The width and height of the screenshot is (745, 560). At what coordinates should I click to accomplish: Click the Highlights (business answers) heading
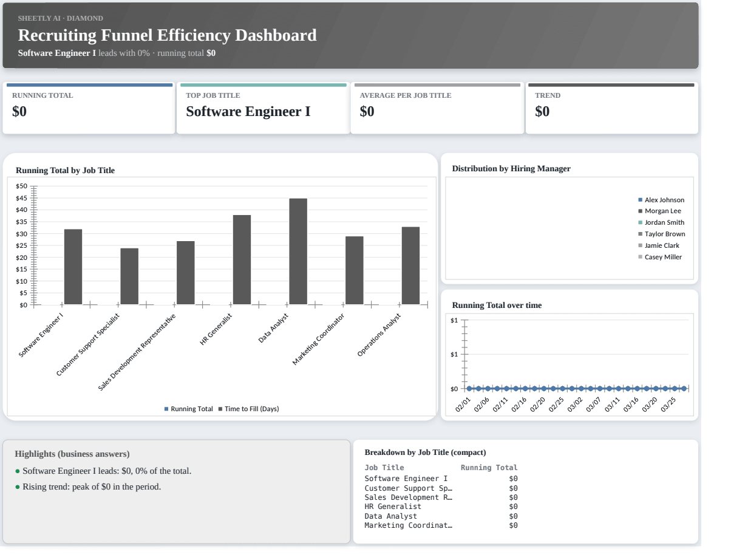point(72,454)
